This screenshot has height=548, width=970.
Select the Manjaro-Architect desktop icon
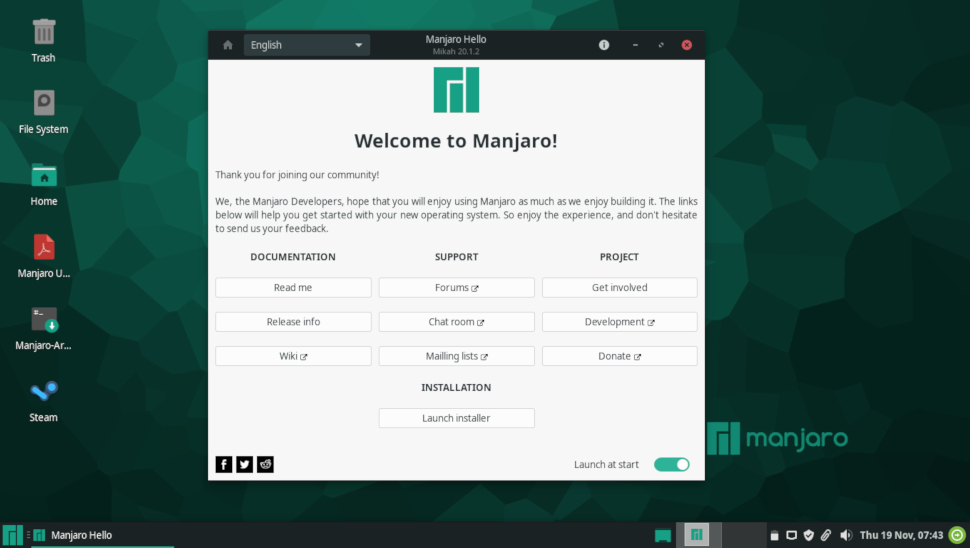pyautogui.click(x=43, y=329)
